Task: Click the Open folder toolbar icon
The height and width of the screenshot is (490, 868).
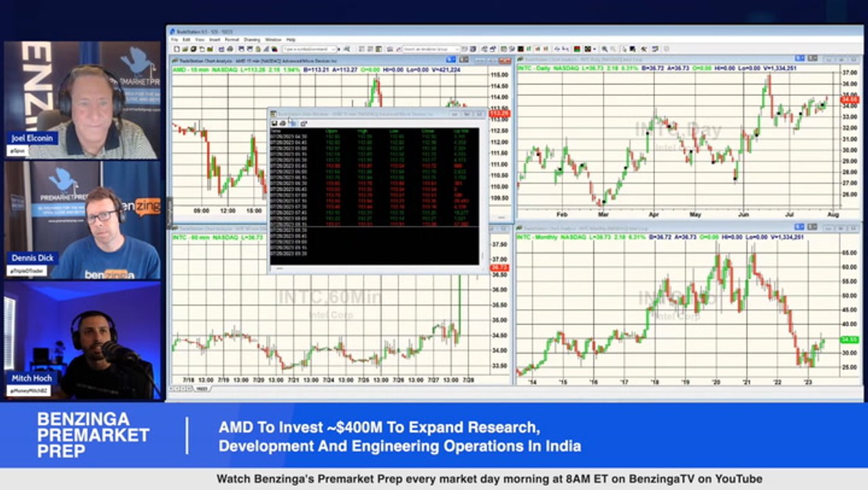Action: 184,49
